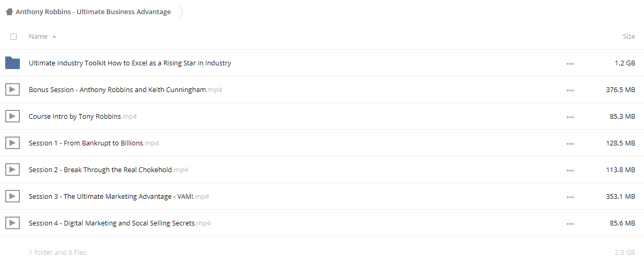The image size is (644, 271).
Task: Click video icon for Session 2 file
Action: click(x=13, y=170)
